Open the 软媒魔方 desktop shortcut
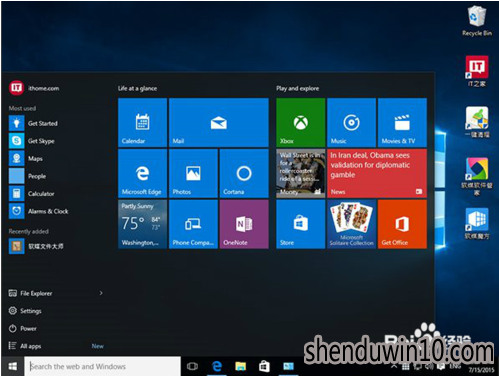Image resolution: width=499 pixels, height=377 pixels. click(x=477, y=224)
